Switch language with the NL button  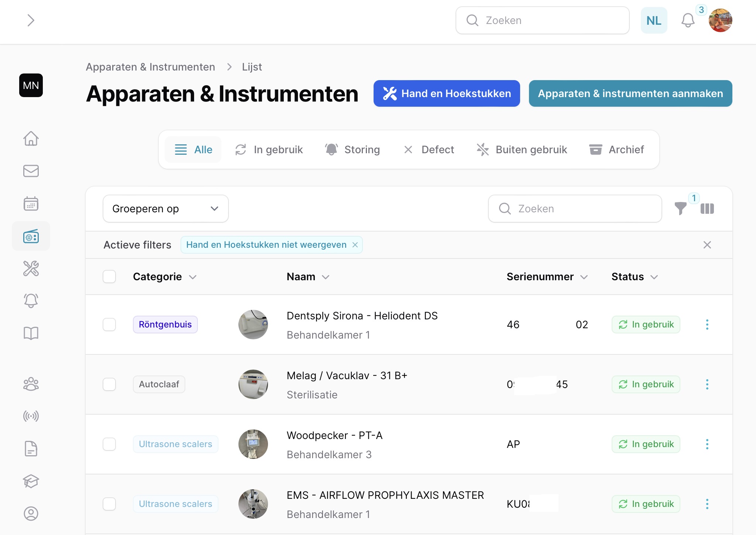coord(654,20)
